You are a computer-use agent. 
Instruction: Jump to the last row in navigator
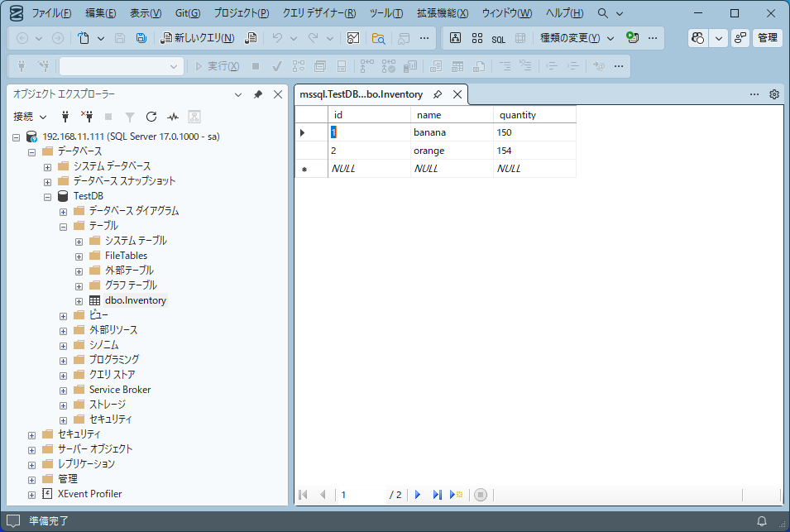pyautogui.click(x=437, y=495)
